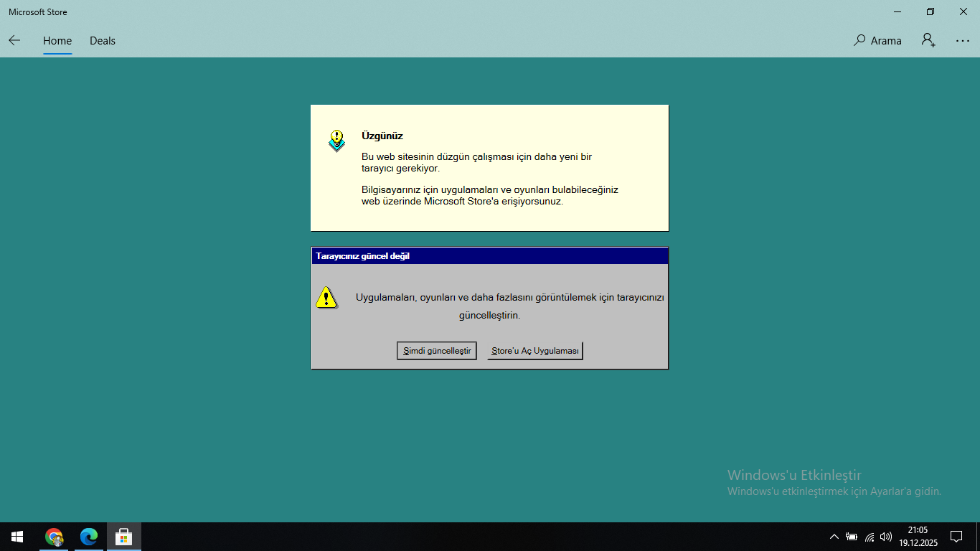Click Microsoft Store taskbar icon

point(124,537)
